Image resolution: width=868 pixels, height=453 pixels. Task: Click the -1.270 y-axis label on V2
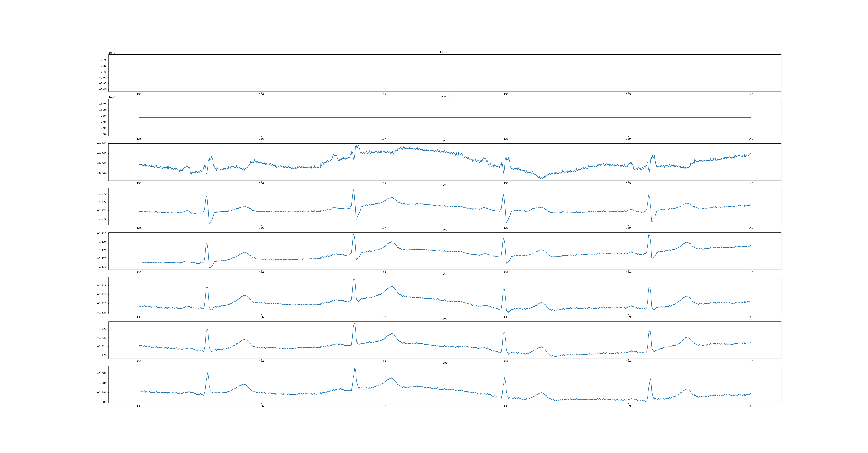[x=102, y=194]
